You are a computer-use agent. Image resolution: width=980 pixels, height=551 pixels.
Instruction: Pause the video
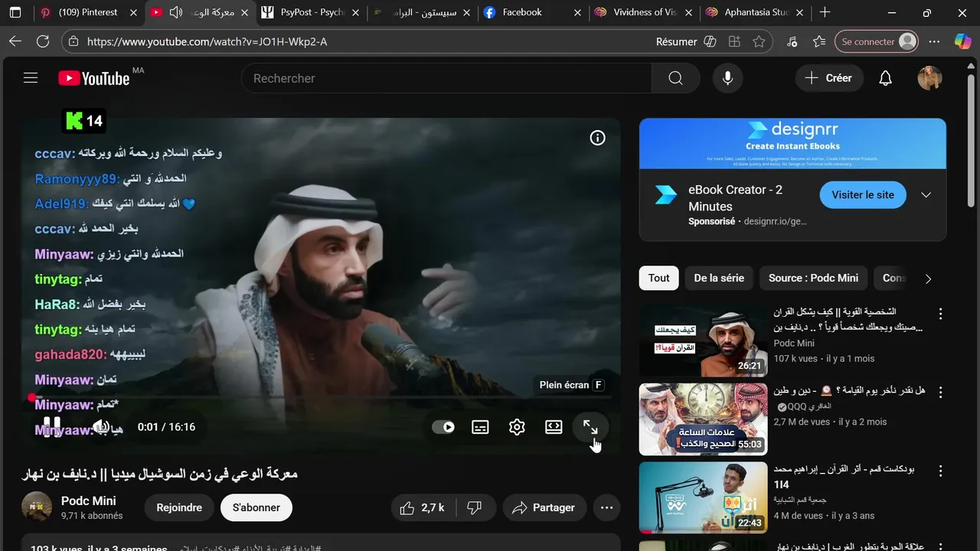coord(52,426)
